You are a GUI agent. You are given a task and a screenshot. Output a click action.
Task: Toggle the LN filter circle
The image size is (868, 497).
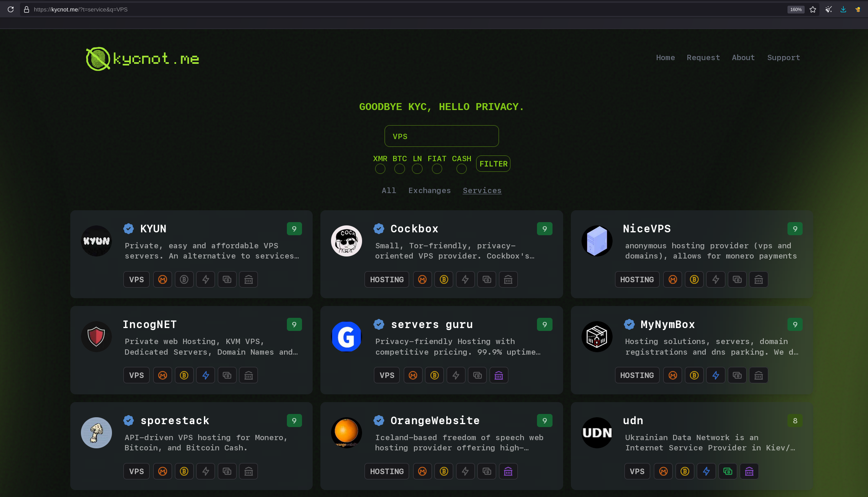[x=417, y=169]
